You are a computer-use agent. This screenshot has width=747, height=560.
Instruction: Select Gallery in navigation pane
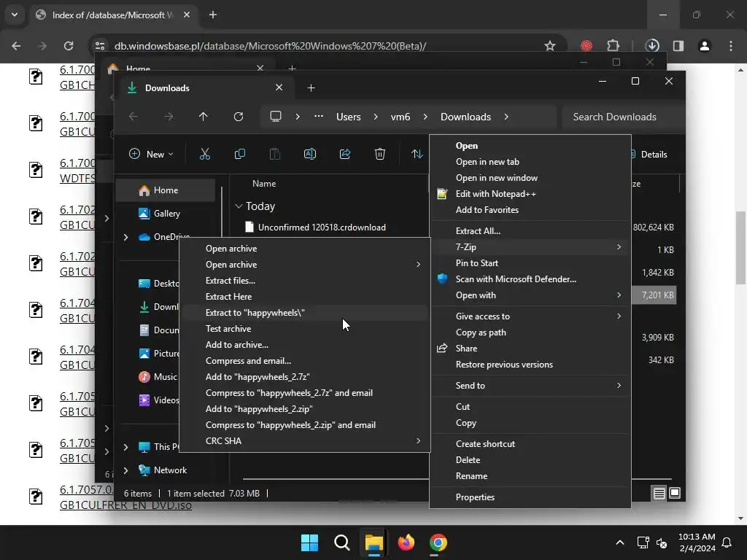(166, 214)
